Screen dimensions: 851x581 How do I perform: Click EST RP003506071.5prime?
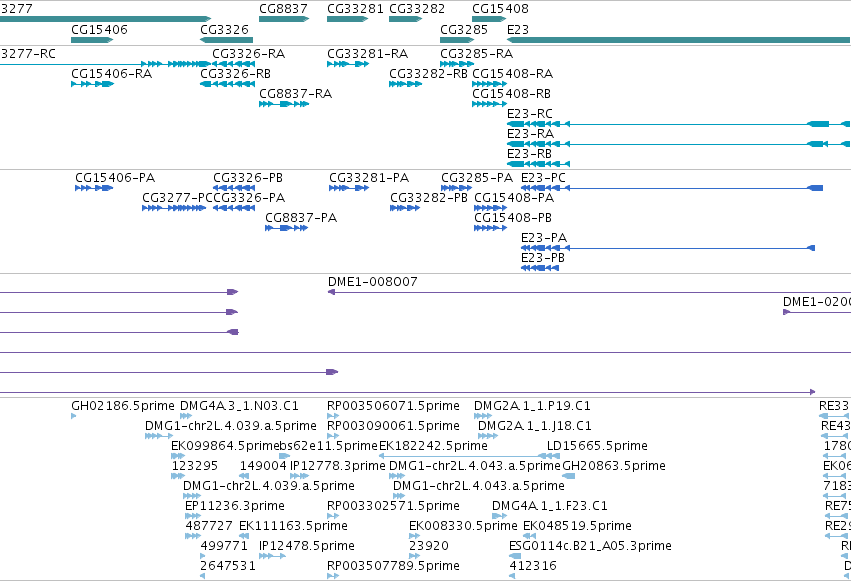tap(393, 406)
